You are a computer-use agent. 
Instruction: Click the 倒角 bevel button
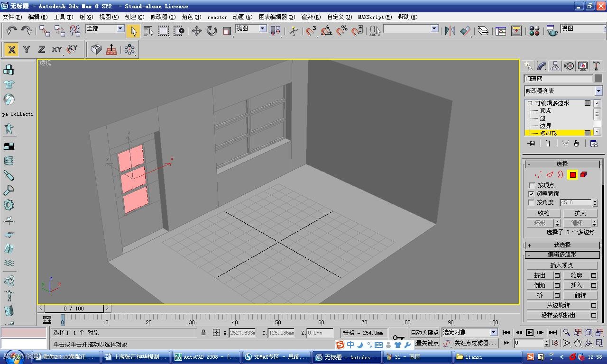coord(540,285)
